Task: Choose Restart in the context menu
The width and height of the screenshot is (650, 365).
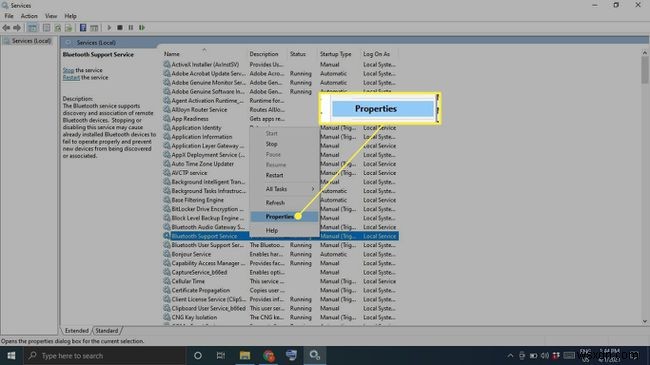Action: (x=274, y=175)
